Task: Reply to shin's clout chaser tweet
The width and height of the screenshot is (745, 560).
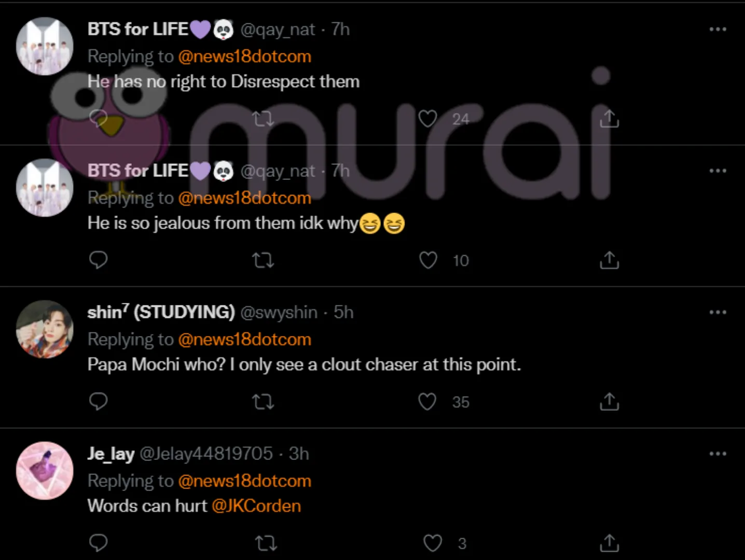Action: coord(98,401)
